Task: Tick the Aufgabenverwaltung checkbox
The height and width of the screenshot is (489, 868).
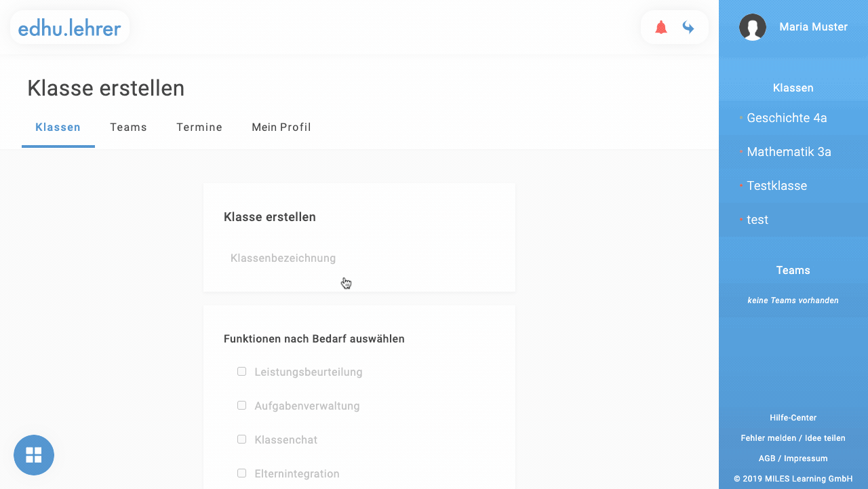Action: click(x=241, y=406)
